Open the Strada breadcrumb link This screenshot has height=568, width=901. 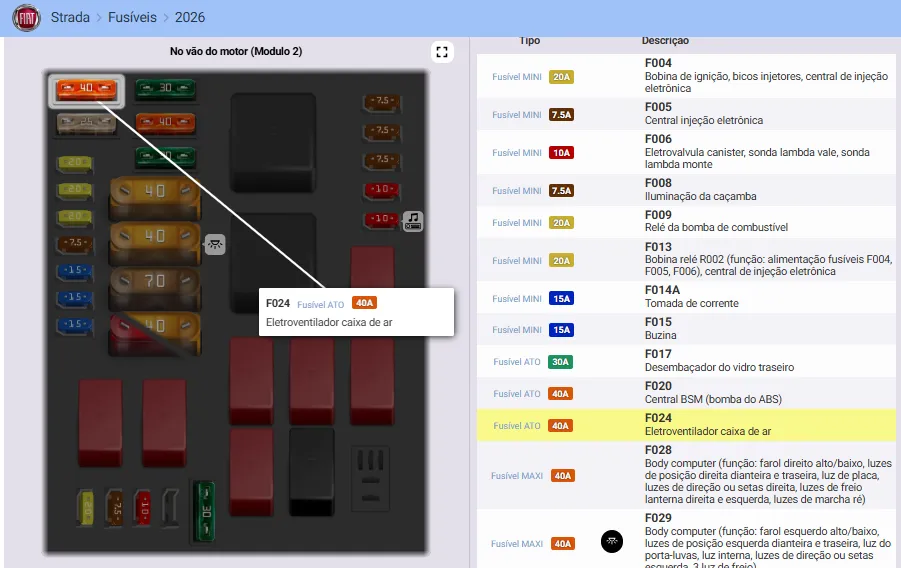(70, 17)
